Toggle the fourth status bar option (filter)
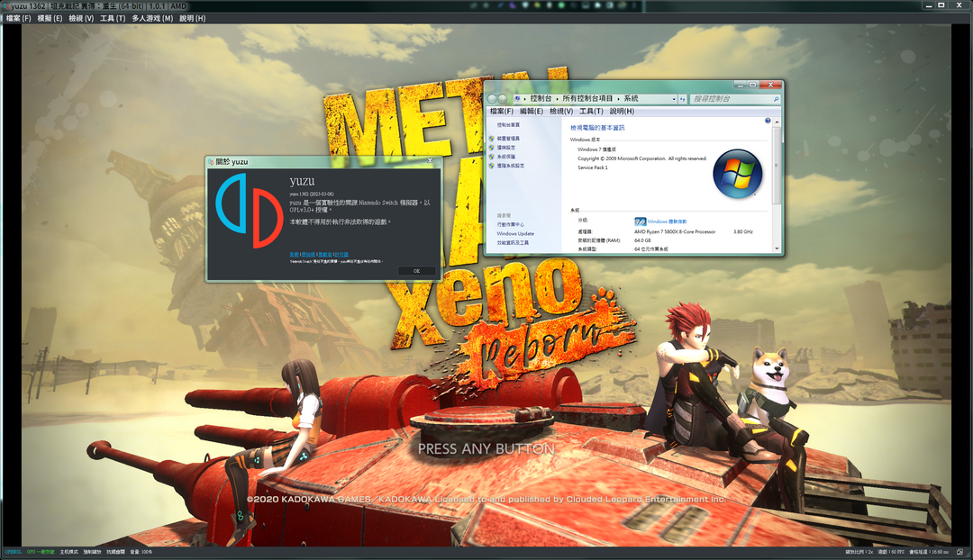 point(92,552)
